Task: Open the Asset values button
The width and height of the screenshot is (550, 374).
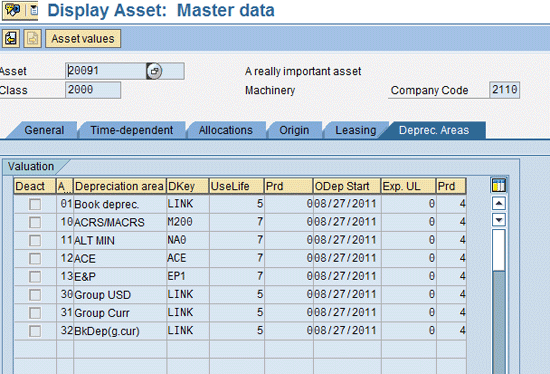Action: (x=83, y=39)
